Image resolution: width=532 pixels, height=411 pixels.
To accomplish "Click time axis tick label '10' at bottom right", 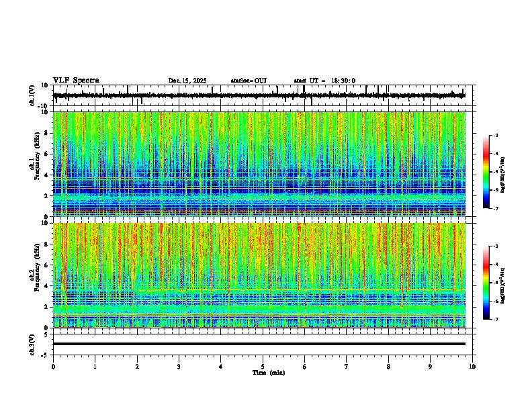I will click(472, 367).
